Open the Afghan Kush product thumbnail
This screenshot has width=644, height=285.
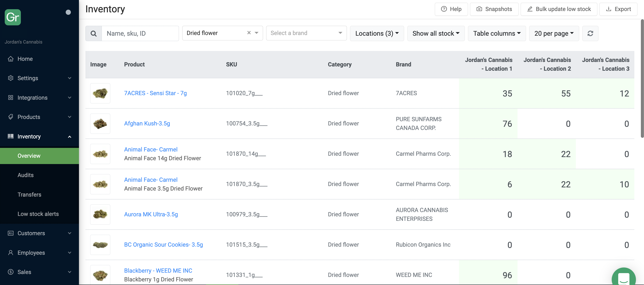click(100, 124)
